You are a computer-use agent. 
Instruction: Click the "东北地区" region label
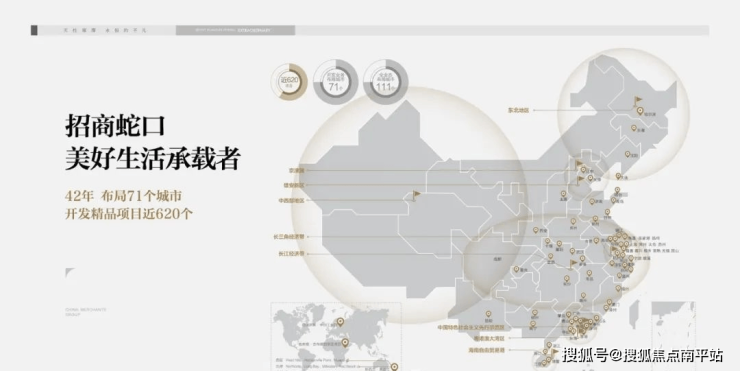pyautogui.click(x=518, y=110)
